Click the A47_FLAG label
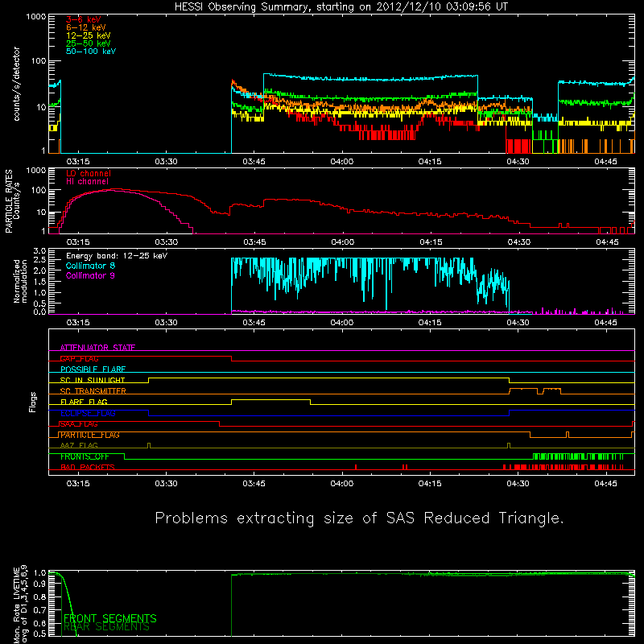644x644 pixels. click(x=79, y=445)
